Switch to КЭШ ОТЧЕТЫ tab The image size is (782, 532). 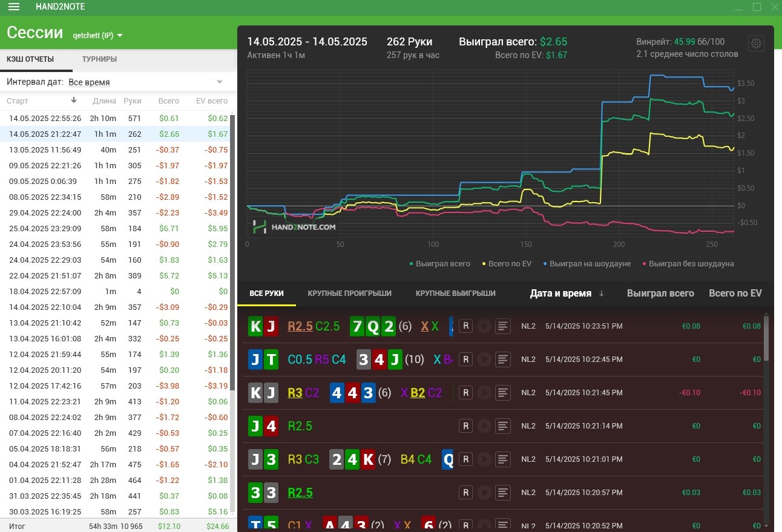tap(30, 59)
